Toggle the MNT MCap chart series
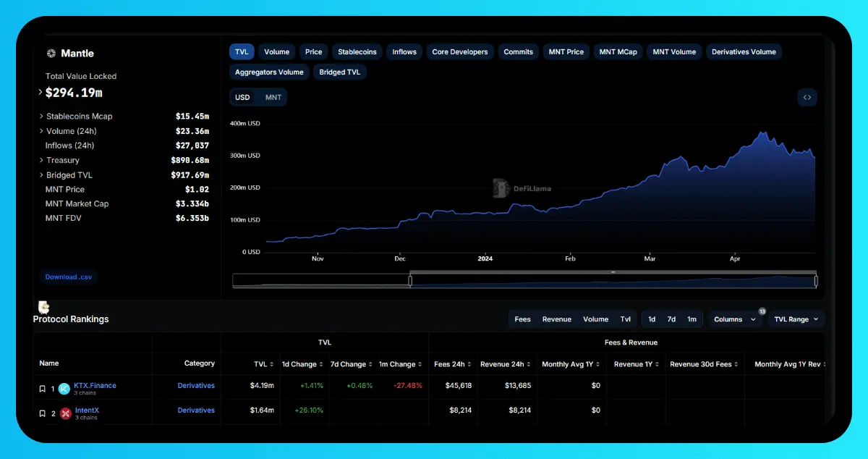 tap(618, 52)
